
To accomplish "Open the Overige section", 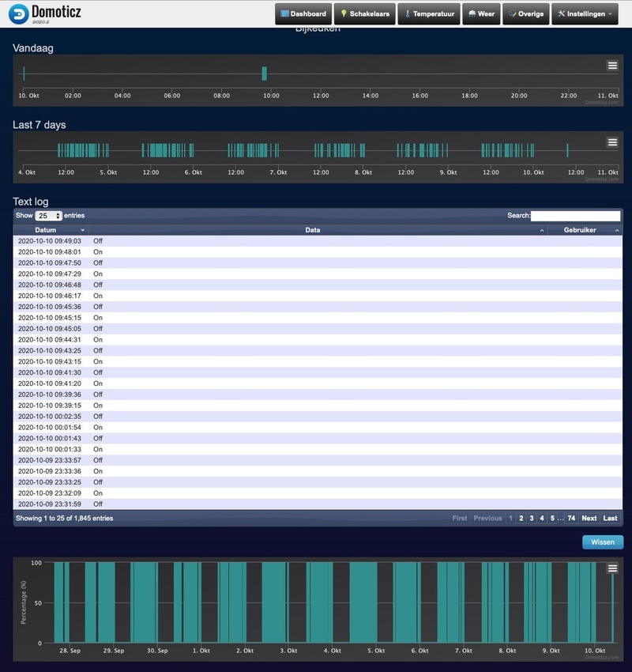I will point(526,13).
